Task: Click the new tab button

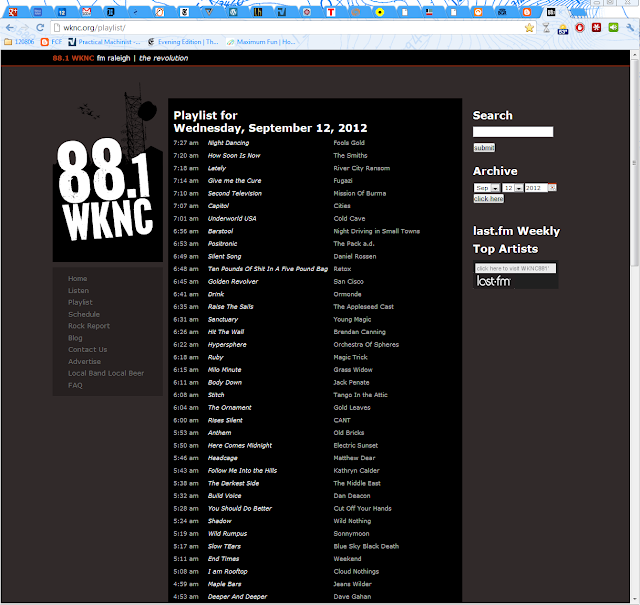Action: [x=577, y=13]
